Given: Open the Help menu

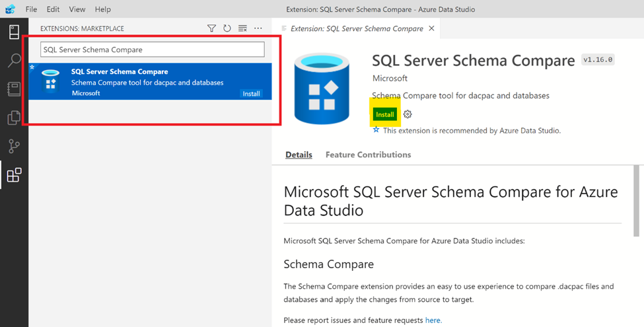Looking at the screenshot, I should (102, 10).
